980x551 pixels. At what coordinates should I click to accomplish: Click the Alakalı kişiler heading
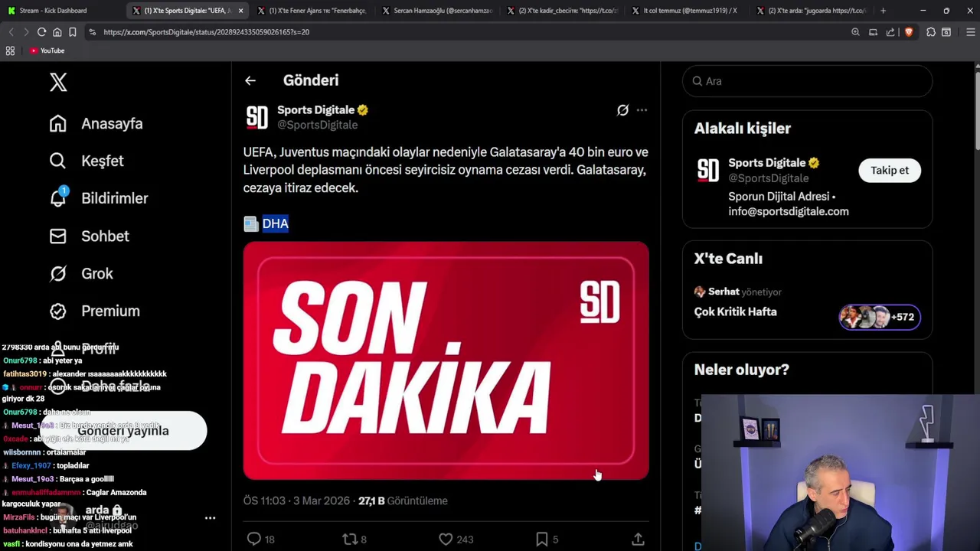pos(742,129)
